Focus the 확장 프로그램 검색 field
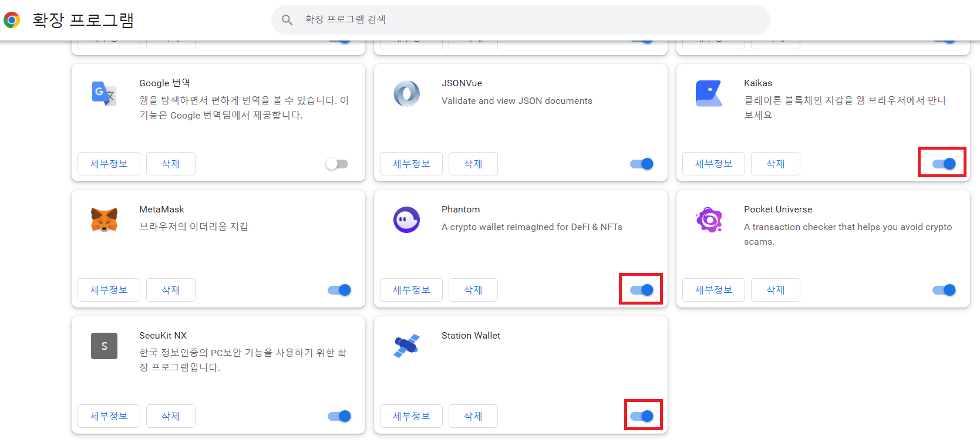Viewport: 980px width, 446px height. (520, 20)
